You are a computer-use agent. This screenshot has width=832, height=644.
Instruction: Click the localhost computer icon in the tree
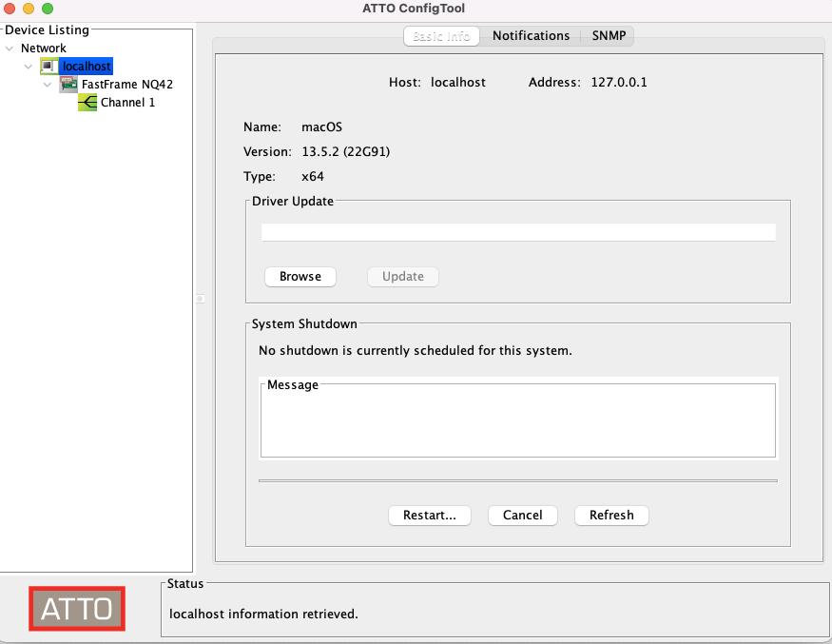pyautogui.click(x=48, y=67)
